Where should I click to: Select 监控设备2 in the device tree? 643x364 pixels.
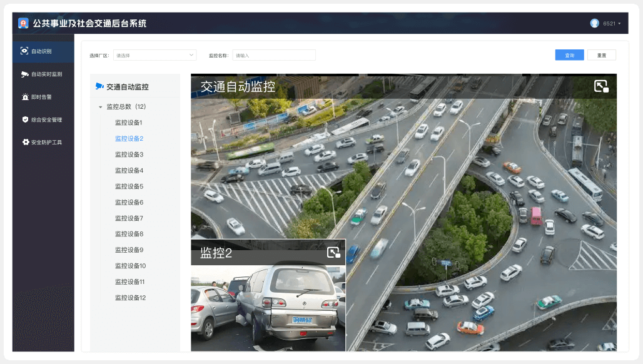[x=129, y=138]
